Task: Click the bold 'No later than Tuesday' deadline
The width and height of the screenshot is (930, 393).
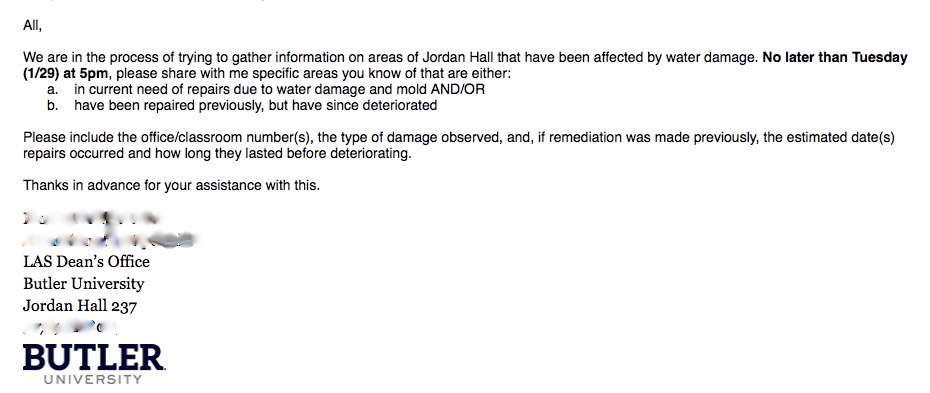Action: coord(835,57)
